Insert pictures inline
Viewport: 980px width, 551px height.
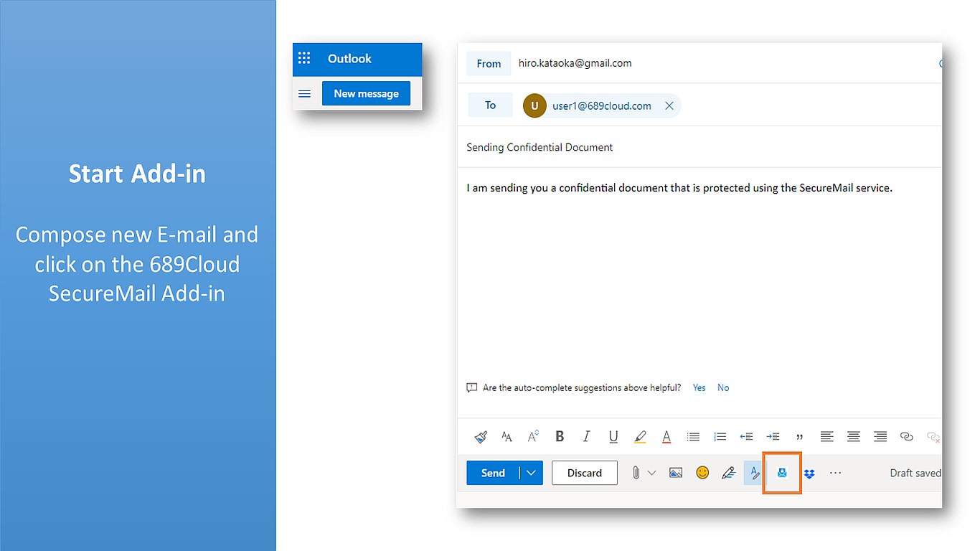click(676, 473)
